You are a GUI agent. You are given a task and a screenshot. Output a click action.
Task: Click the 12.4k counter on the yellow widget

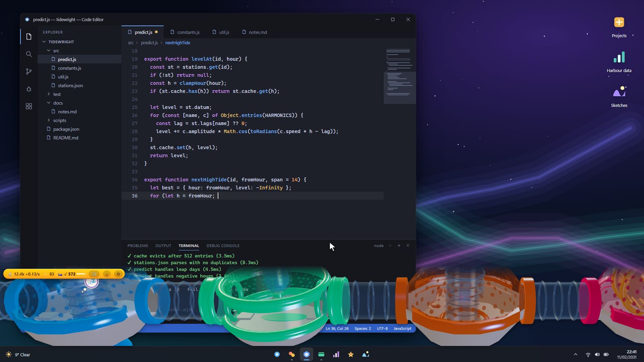25,274
